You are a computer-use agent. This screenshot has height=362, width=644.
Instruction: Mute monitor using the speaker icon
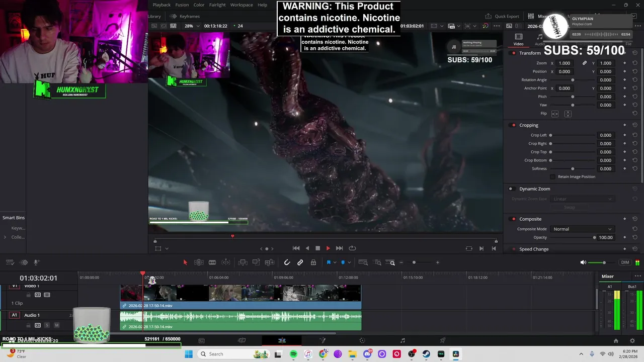point(583,262)
